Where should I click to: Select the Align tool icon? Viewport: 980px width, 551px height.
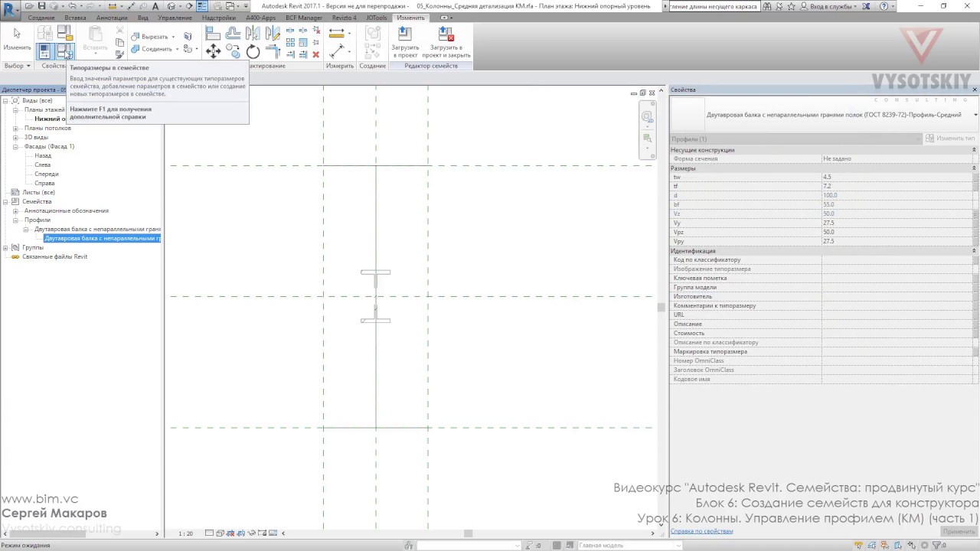(213, 34)
